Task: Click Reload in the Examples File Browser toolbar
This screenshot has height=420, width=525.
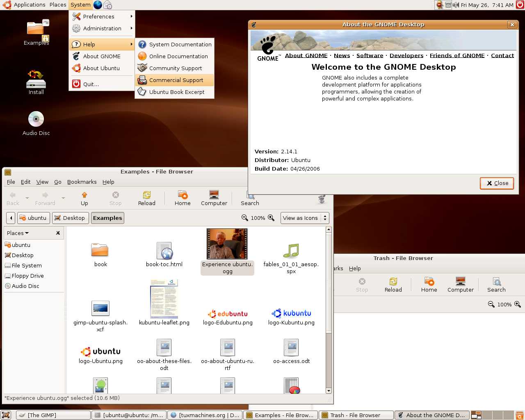Action: (146, 199)
